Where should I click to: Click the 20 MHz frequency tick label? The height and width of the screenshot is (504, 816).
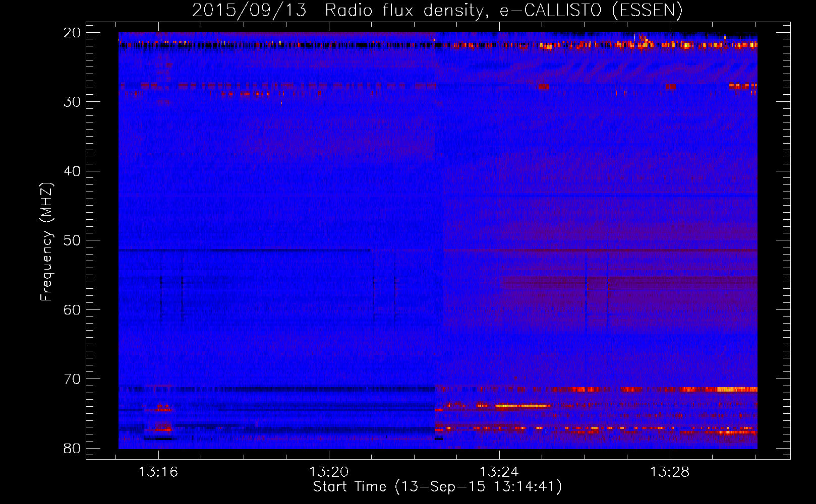73,33
